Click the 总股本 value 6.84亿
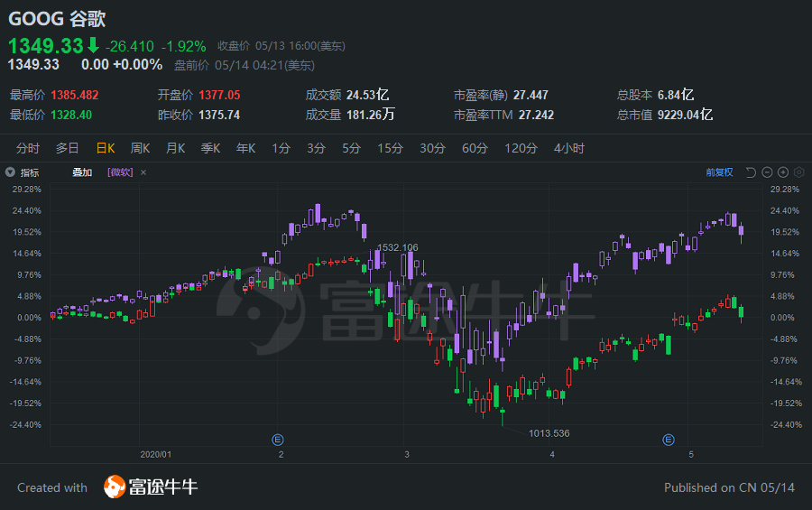The image size is (812, 510). pos(676,95)
